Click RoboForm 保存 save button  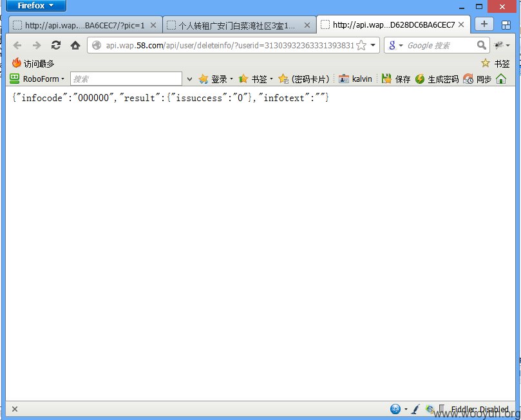click(395, 79)
